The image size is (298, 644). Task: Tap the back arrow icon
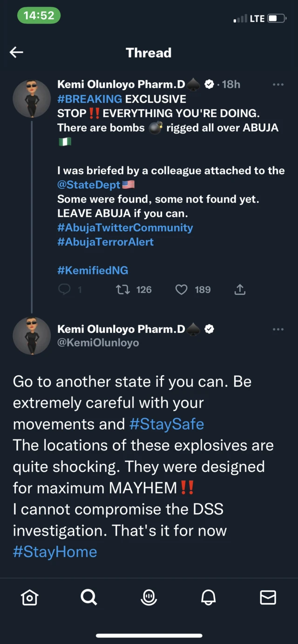(17, 53)
